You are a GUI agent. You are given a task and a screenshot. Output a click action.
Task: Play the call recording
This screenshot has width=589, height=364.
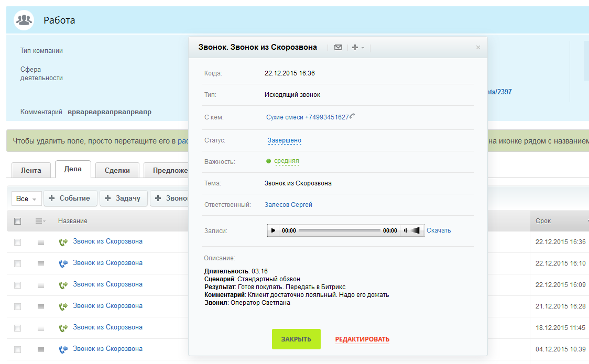tap(273, 230)
